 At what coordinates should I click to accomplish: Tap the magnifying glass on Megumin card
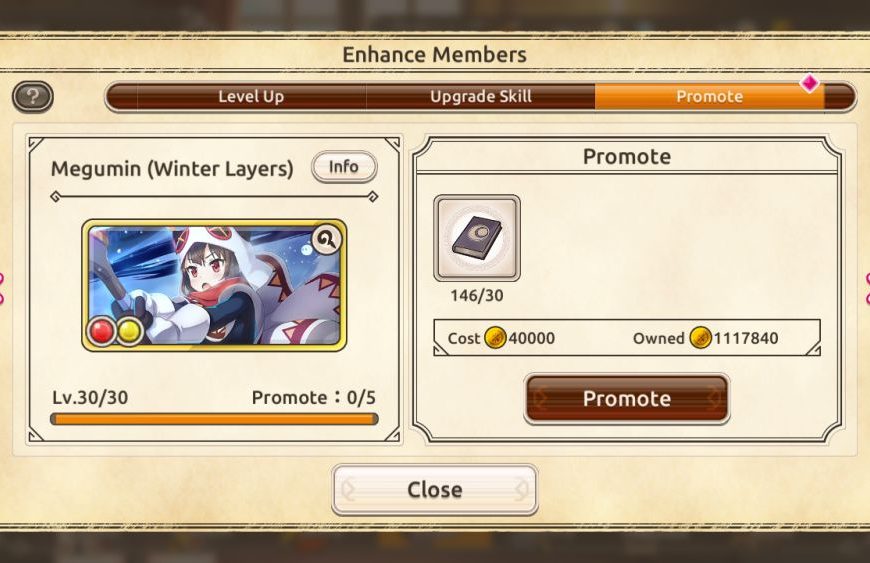[x=326, y=240]
